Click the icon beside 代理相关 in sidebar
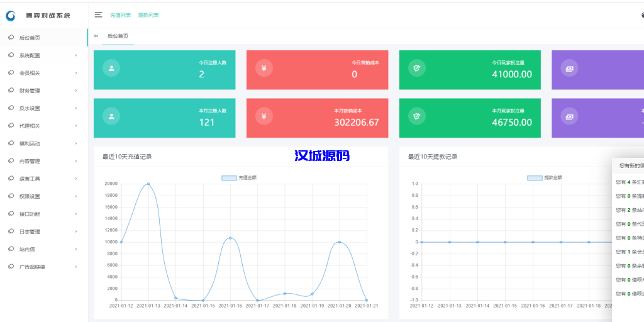Viewport: 644px width, 322px height. point(11,126)
